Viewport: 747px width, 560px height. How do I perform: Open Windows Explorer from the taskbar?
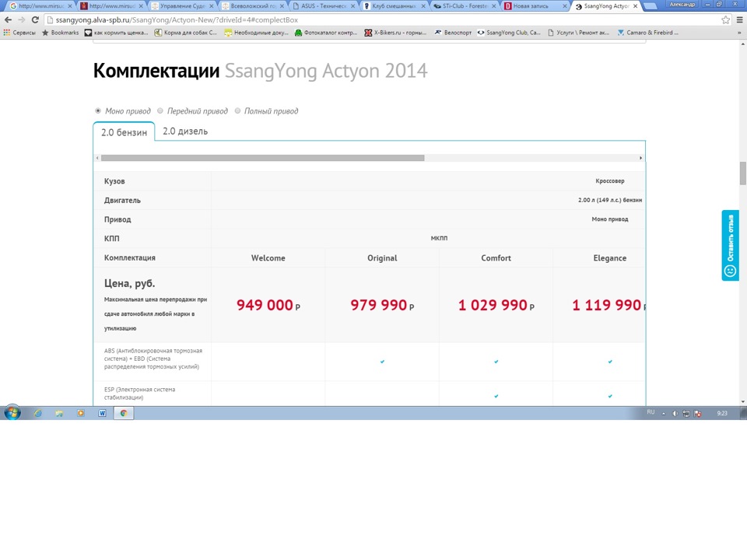59,413
